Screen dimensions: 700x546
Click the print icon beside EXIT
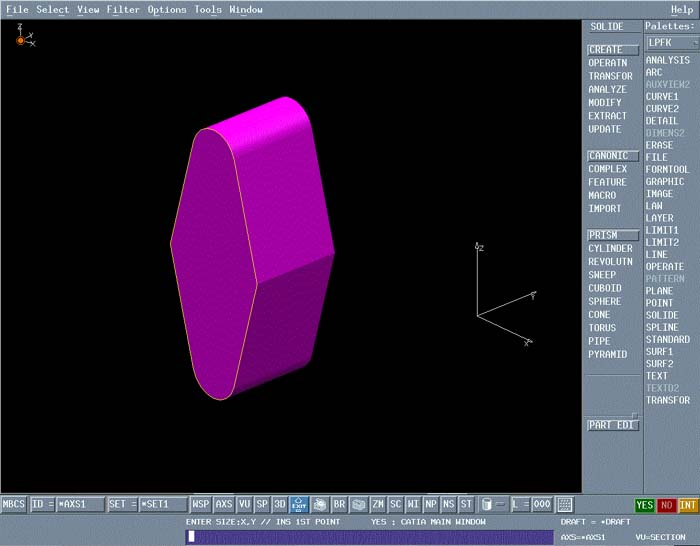pyautogui.click(x=320, y=504)
